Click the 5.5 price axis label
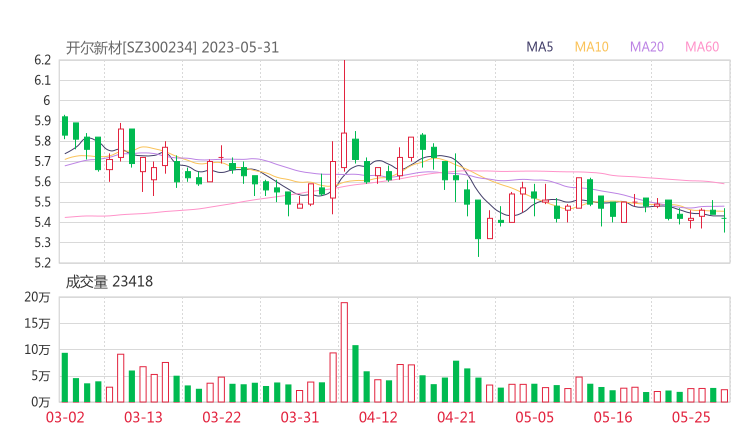This screenshot has height=440, width=740. (42, 202)
